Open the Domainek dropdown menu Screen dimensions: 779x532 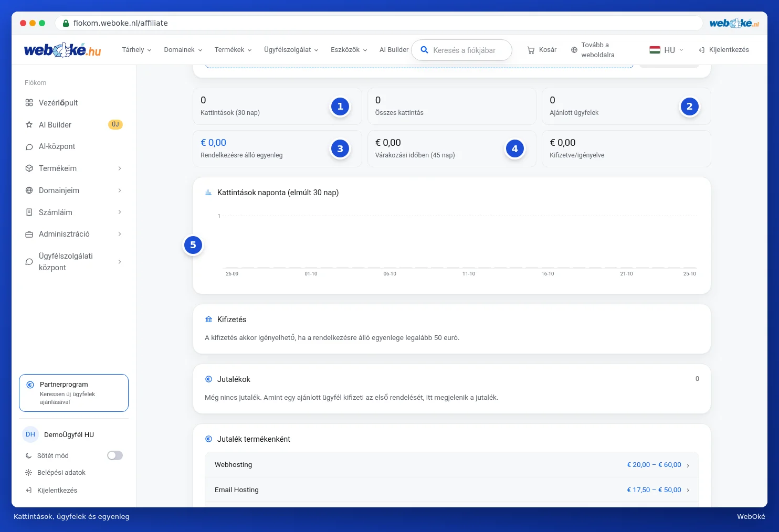tap(183, 50)
